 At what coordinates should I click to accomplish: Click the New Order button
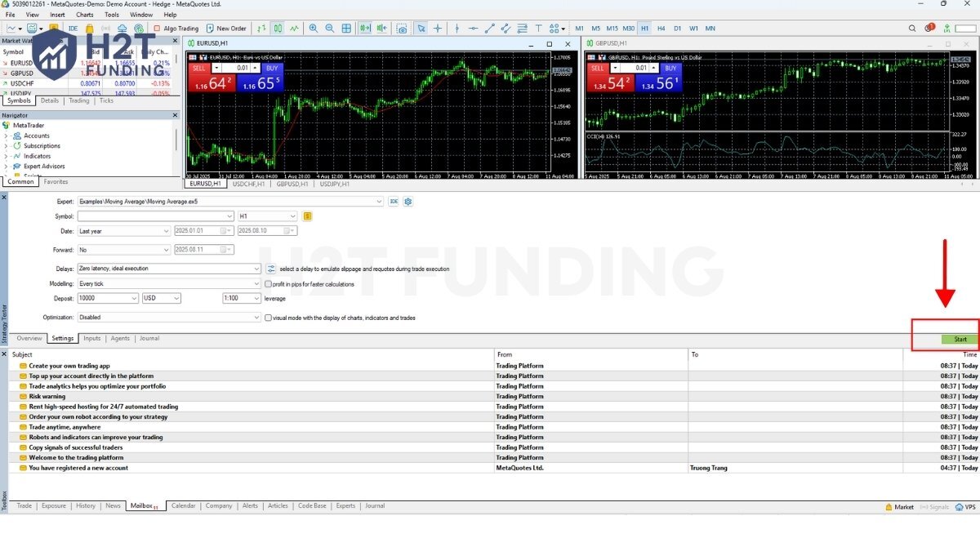click(226, 29)
